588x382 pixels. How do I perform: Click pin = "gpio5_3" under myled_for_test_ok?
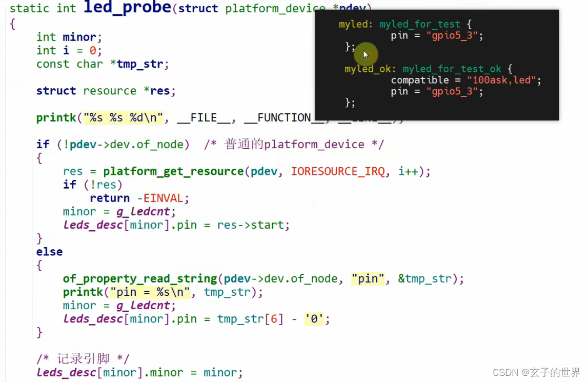click(437, 92)
